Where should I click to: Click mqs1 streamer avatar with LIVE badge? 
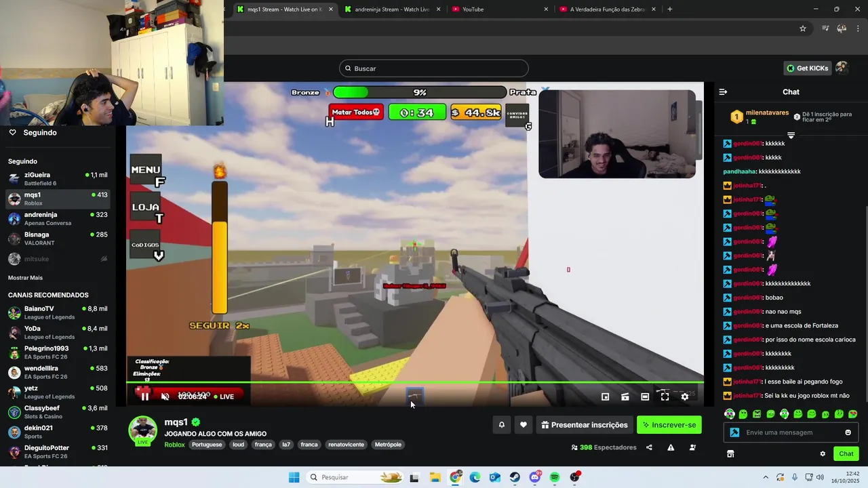tap(142, 431)
